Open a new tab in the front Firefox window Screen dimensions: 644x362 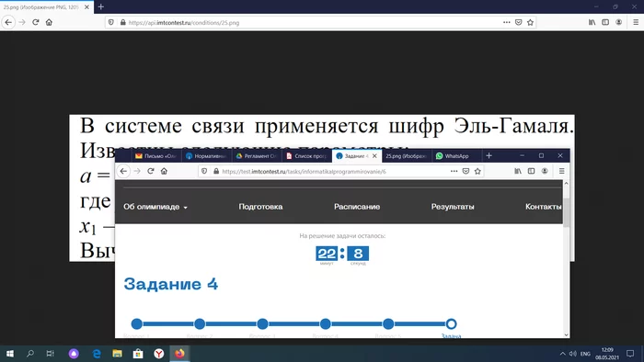coord(489,156)
